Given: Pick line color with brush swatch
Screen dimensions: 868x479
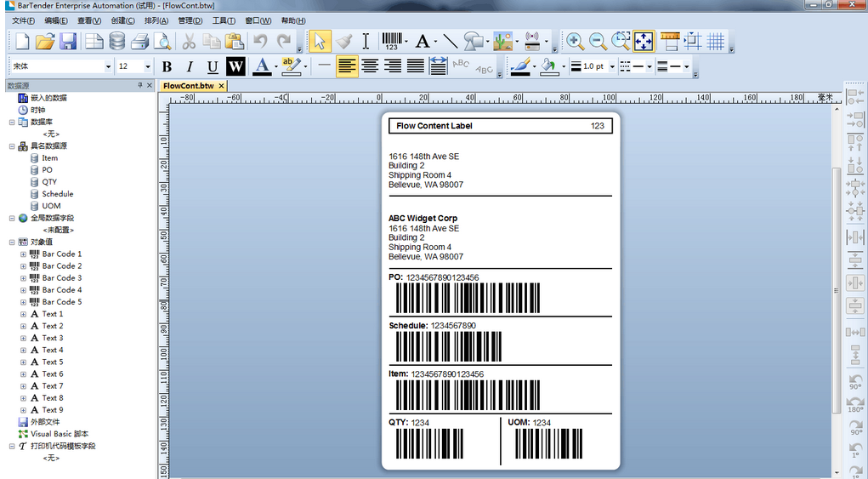Looking at the screenshot, I should click(520, 66).
